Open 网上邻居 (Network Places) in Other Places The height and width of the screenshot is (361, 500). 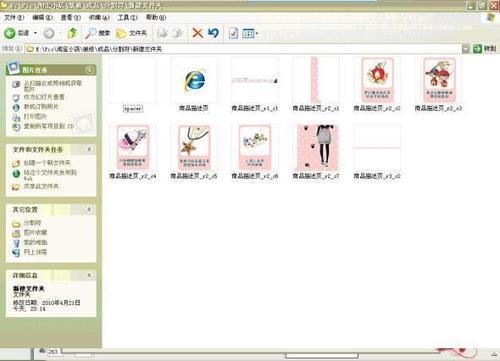[x=35, y=252]
